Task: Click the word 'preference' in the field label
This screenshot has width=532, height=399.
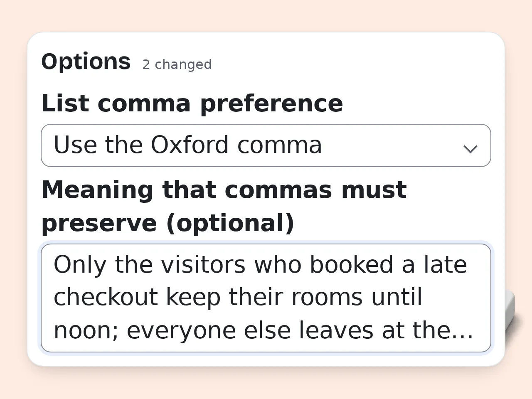Action: pos(272,104)
